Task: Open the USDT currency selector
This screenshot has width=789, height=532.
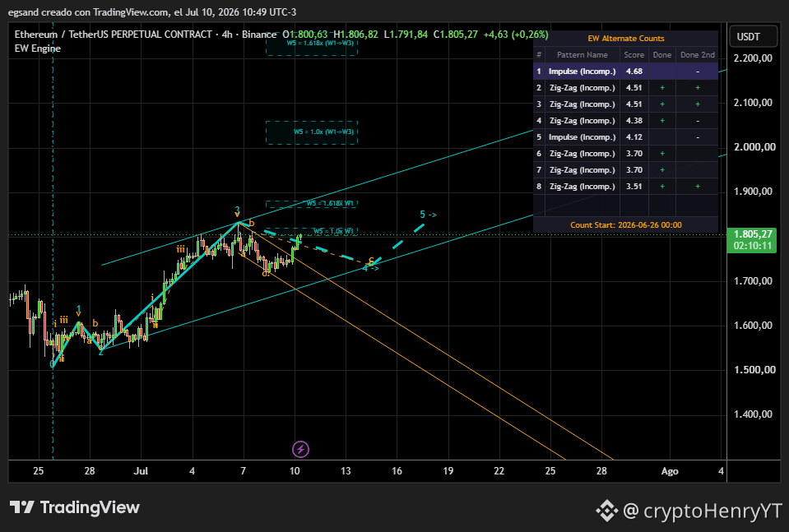Action: click(753, 37)
